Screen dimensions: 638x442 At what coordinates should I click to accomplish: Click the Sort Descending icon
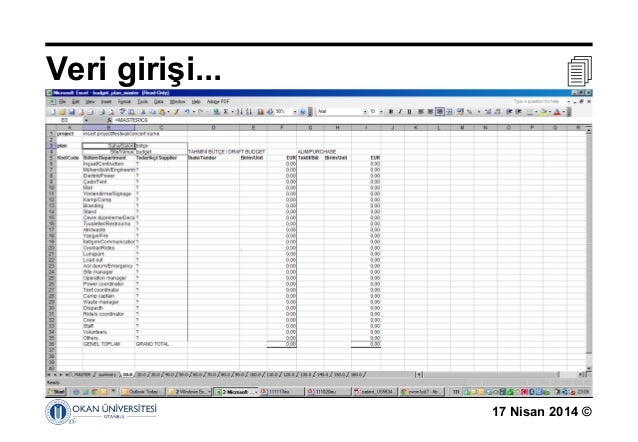tap(249, 112)
